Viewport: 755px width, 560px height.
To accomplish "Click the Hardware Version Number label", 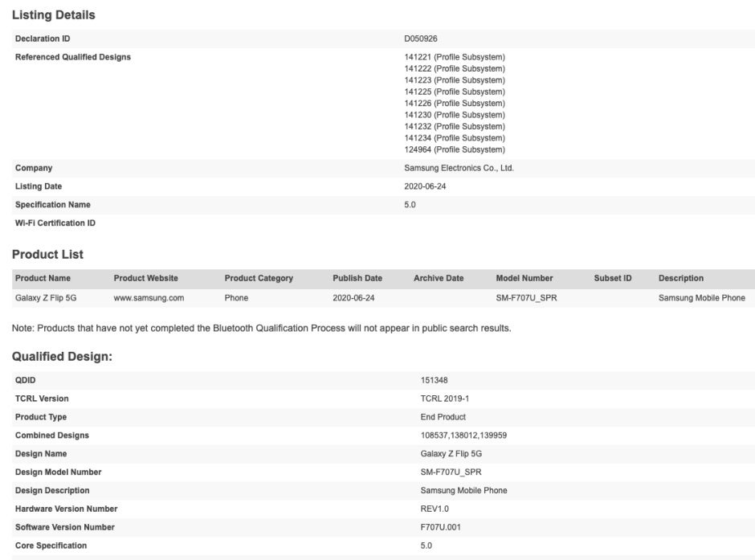I will [x=66, y=509].
